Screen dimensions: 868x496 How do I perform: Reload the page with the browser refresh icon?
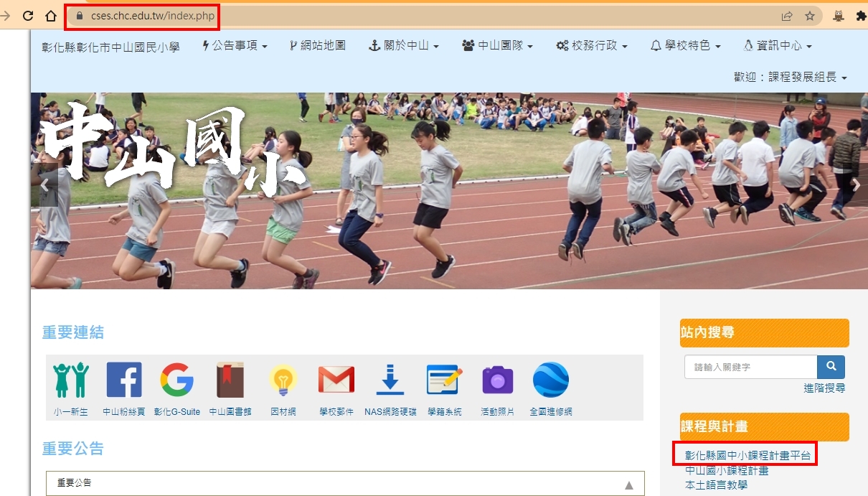29,16
